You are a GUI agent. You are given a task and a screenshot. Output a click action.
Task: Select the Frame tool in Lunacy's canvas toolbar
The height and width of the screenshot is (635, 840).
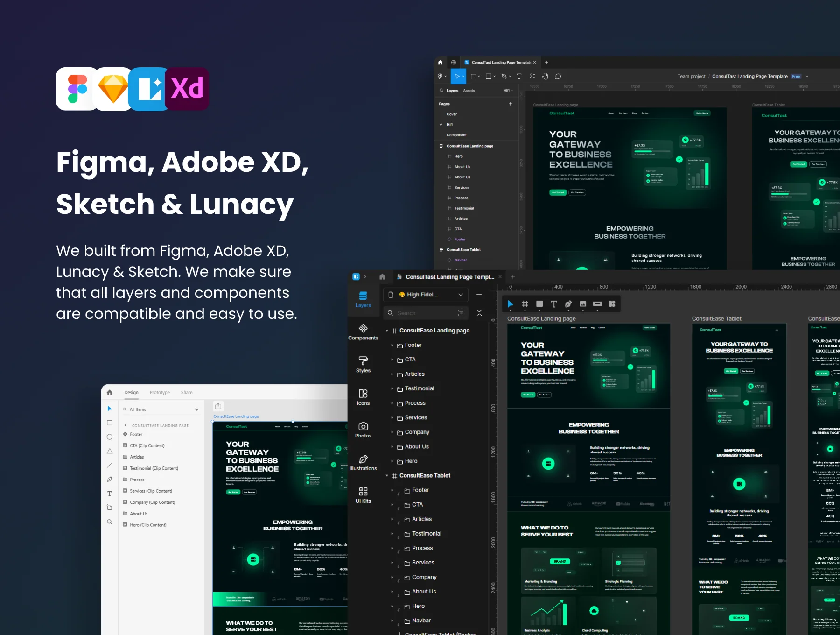coord(525,304)
